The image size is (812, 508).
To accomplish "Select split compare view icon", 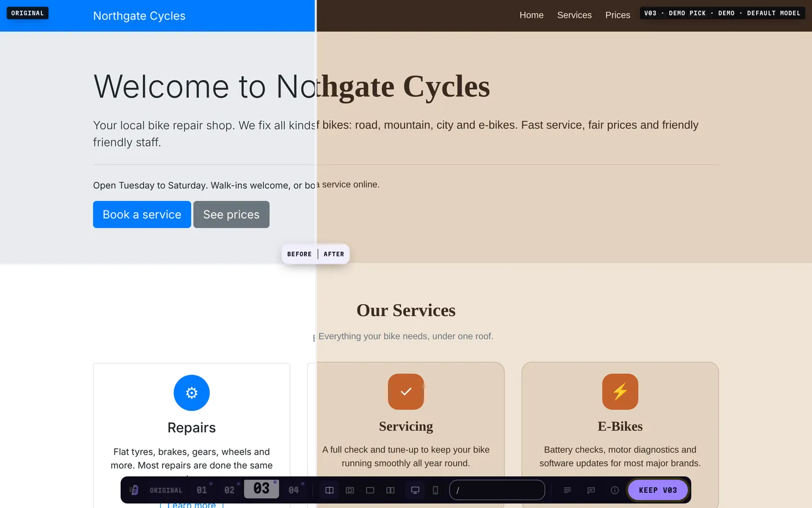I will tap(329, 490).
